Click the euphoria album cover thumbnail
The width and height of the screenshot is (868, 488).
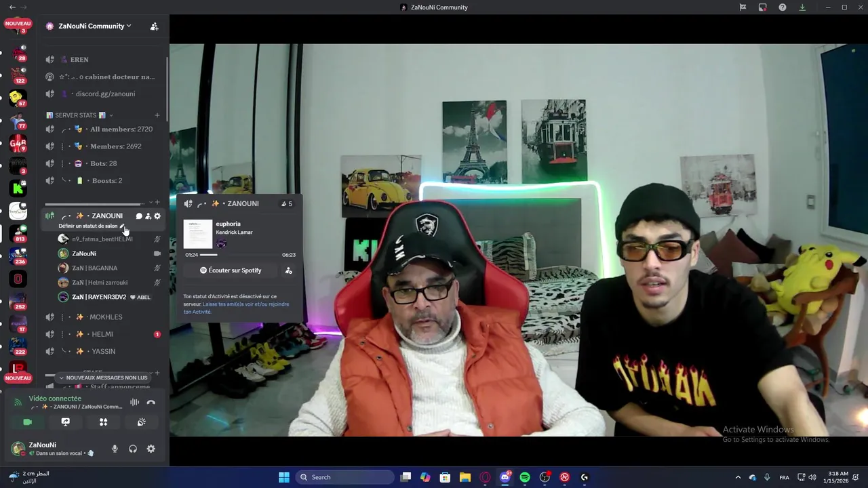click(198, 234)
